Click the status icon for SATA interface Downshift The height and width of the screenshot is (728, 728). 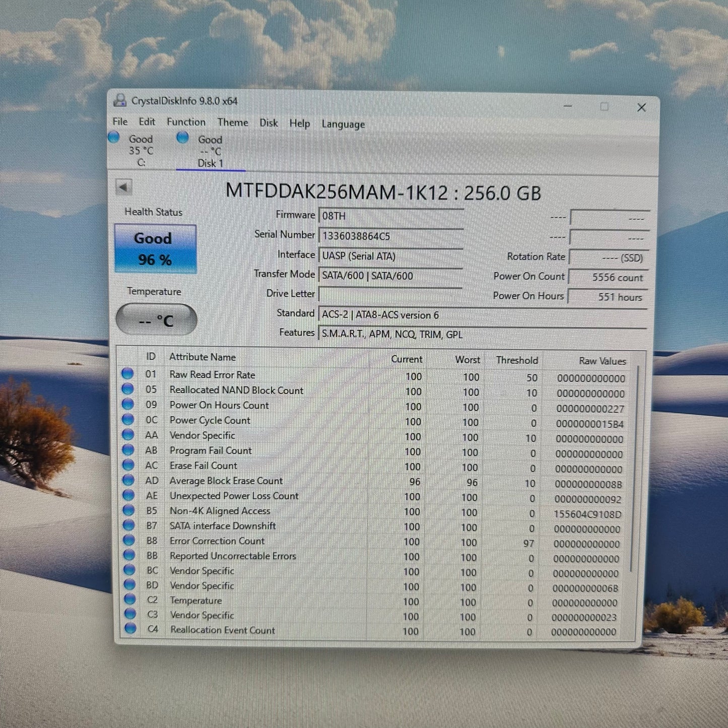click(129, 524)
